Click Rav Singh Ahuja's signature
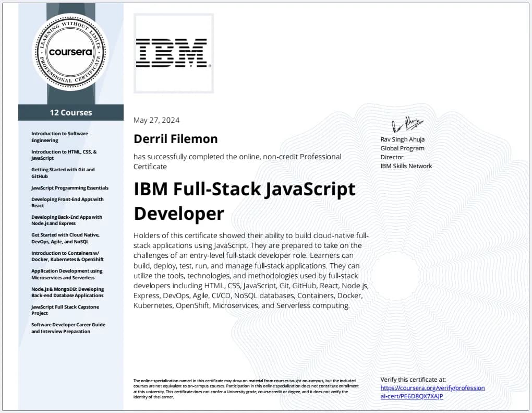The image size is (532, 413). (407, 124)
